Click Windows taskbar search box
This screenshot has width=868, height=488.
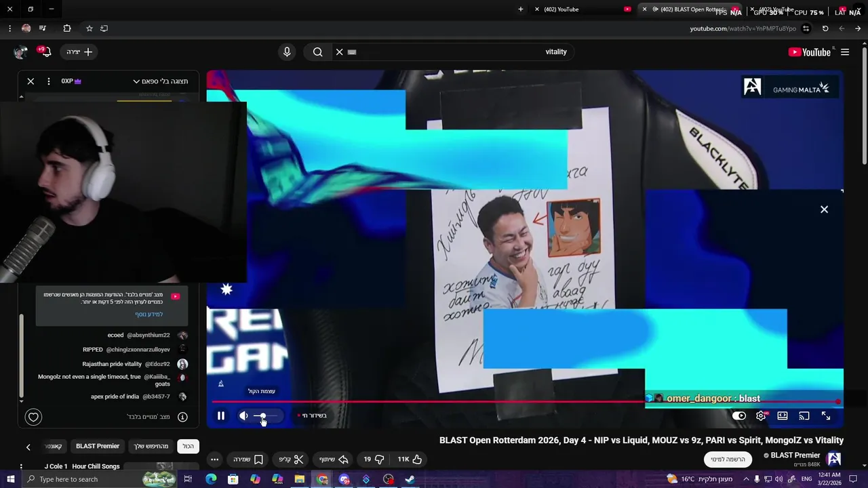[x=98, y=479]
